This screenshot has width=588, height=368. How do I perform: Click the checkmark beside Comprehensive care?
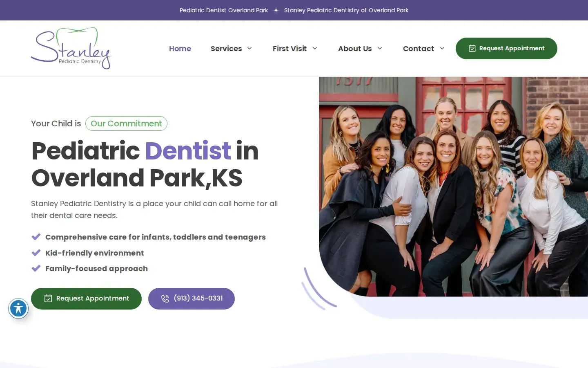click(x=36, y=237)
